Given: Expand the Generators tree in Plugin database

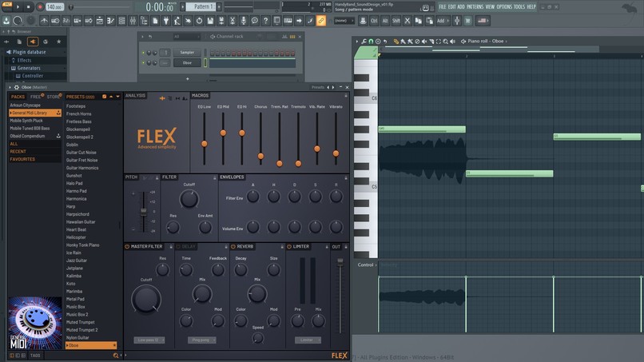Looking at the screenshot, I should coord(29,68).
